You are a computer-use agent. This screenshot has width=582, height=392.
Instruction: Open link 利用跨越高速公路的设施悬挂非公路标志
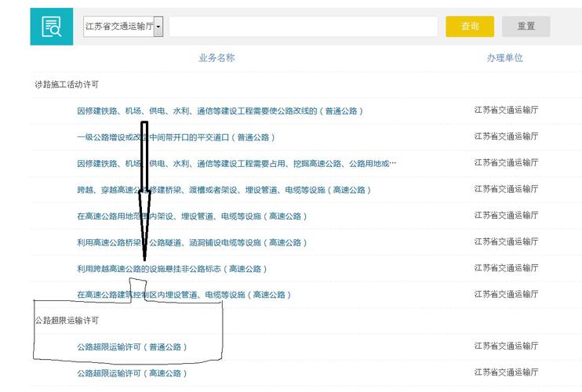coord(172,269)
